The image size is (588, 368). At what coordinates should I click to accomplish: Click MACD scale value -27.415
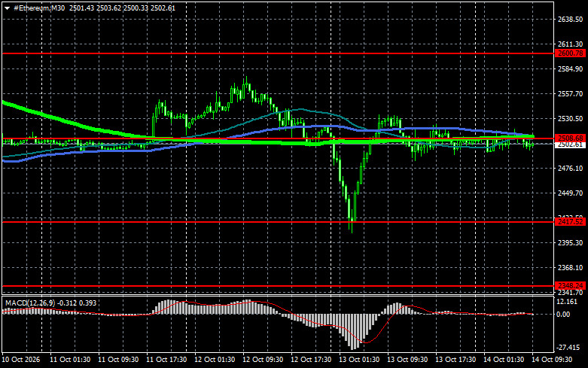click(x=568, y=348)
